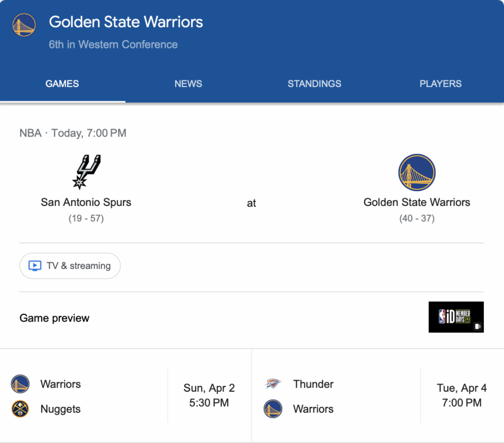Open the NBA ID Member Days video thumbnail
The image size is (504, 443).
pos(456,317)
